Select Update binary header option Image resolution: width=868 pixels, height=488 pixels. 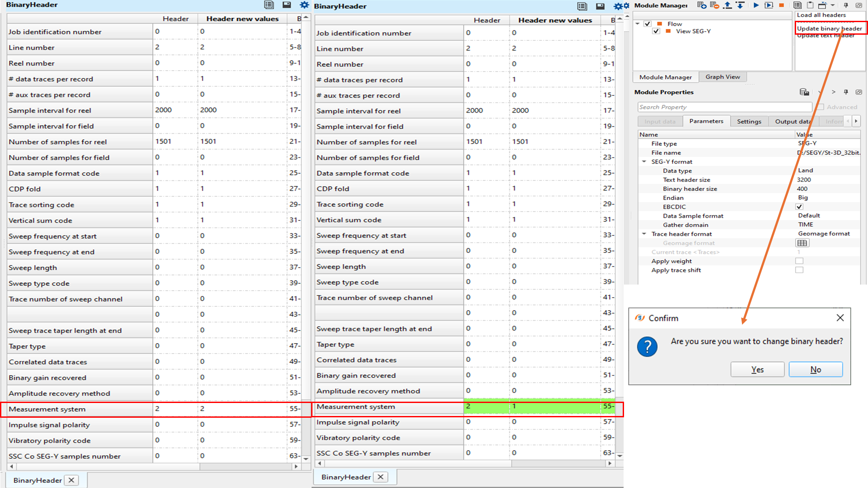pos(829,29)
